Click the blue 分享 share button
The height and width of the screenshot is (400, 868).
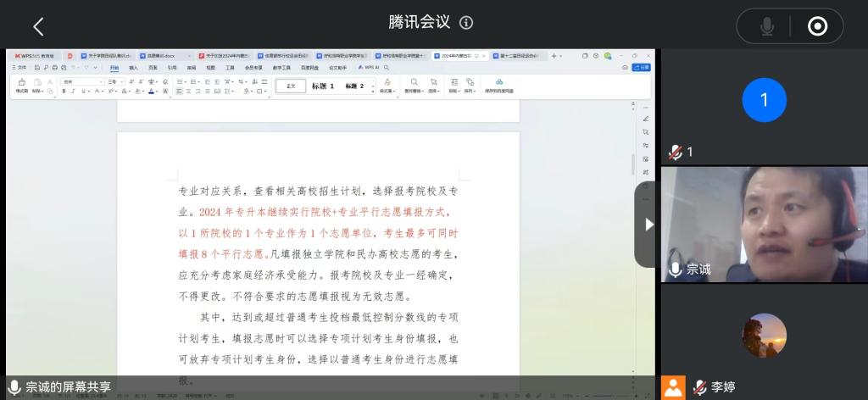[642, 67]
